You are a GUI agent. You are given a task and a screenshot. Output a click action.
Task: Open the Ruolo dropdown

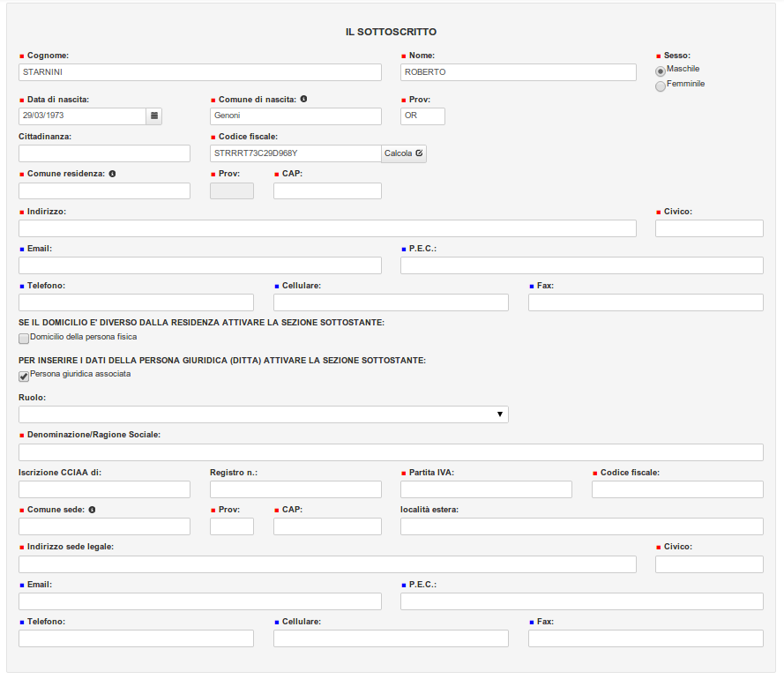coord(264,414)
